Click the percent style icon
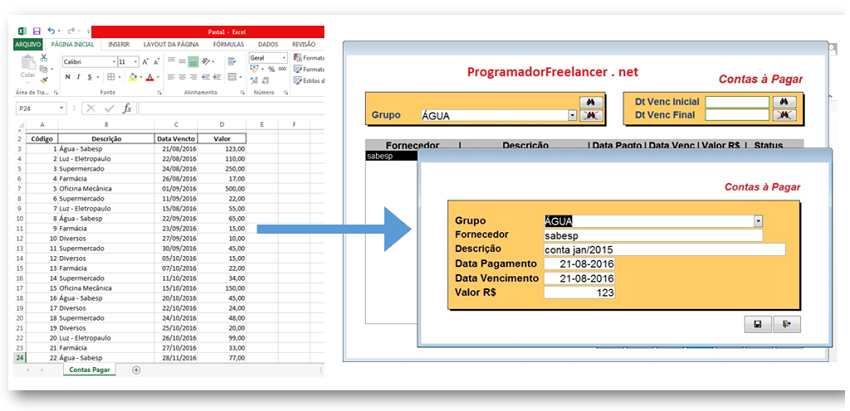This screenshot has height=411, width=850. click(x=272, y=69)
